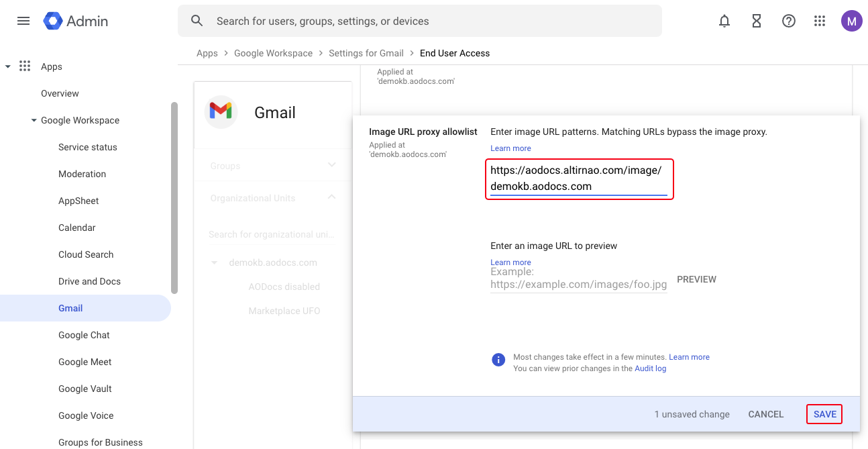Click the blue info icon

[498, 360]
